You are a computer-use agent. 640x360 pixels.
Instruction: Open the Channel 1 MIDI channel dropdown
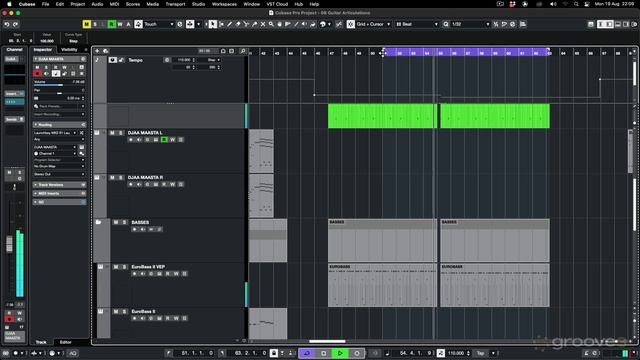[56, 153]
